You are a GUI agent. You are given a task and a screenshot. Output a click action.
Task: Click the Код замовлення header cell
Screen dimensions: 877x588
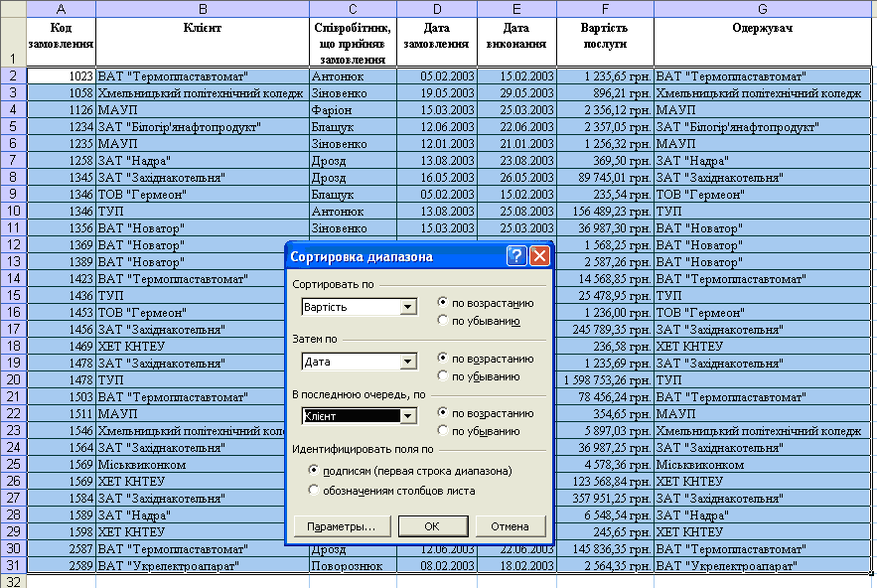click(x=61, y=42)
